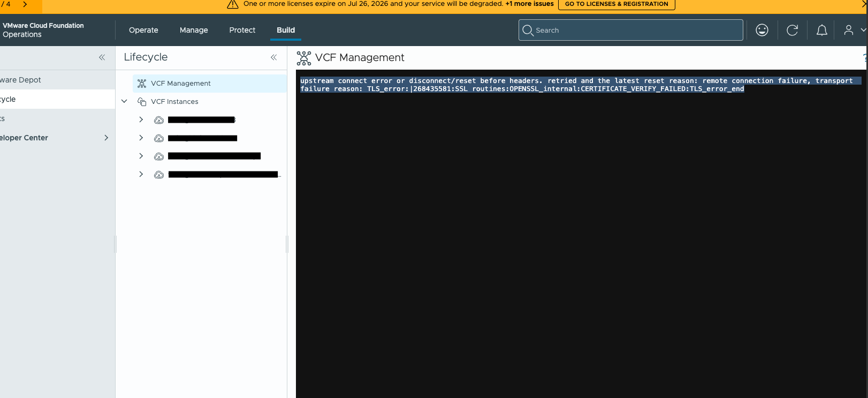
Task: Select VCF Management in the Lifecycle tree
Action: [x=210, y=84]
